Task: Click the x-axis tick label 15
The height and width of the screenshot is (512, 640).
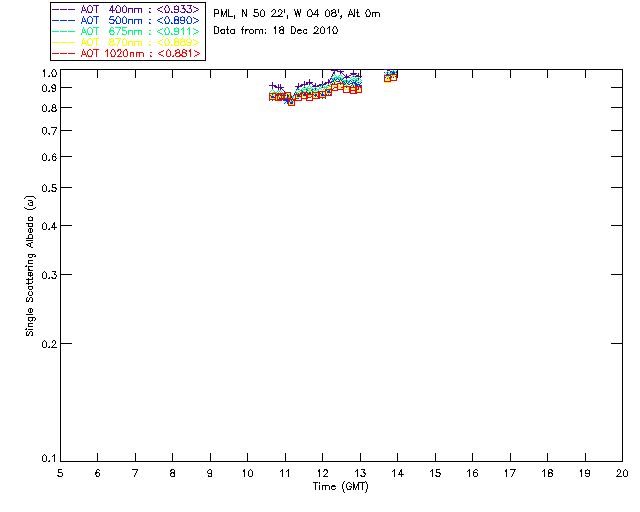Action: (436, 474)
